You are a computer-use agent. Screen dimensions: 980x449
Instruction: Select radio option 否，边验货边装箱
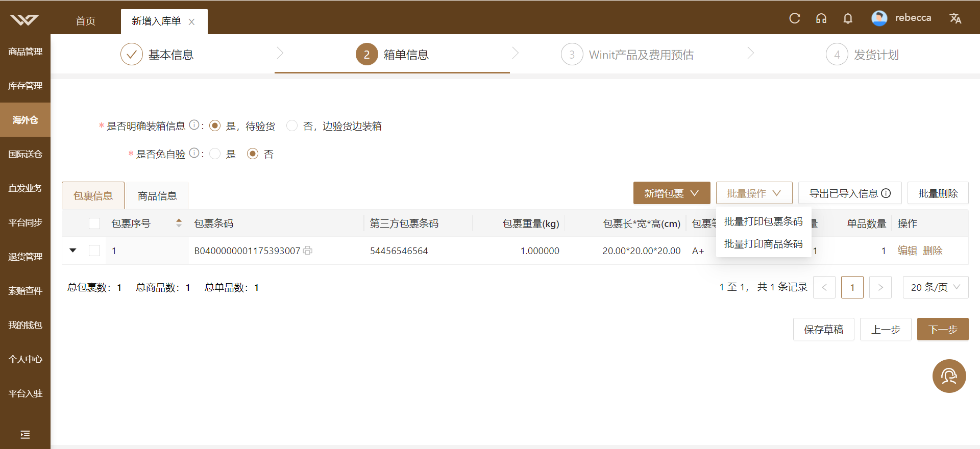click(292, 126)
